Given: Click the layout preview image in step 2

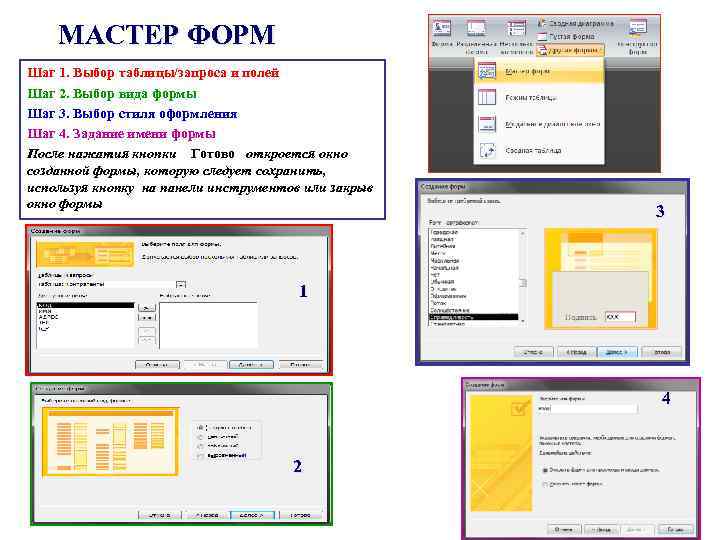Looking at the screenshot, I should tap(110, 442).
